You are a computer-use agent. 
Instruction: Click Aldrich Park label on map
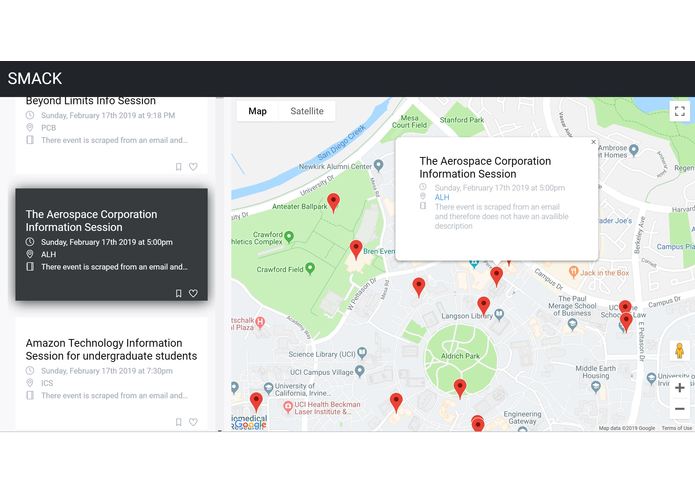click(x=460, y=356)
